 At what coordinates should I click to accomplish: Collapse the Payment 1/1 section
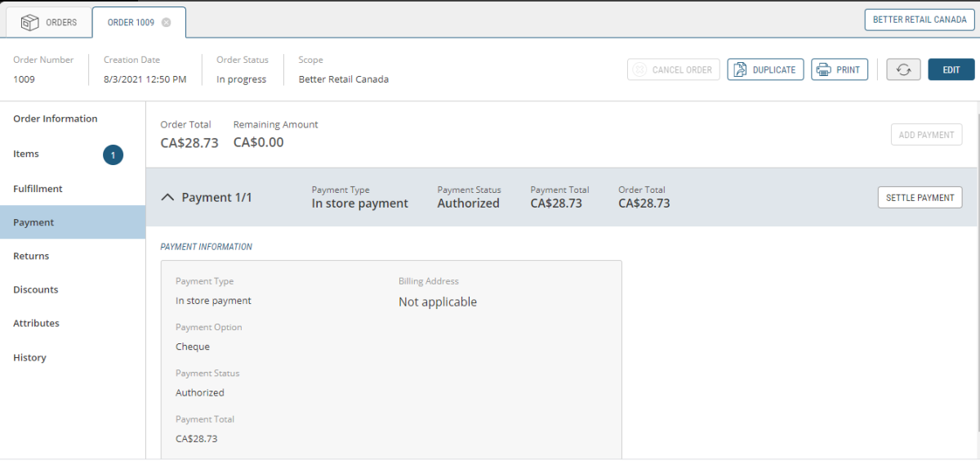[167, 198]
